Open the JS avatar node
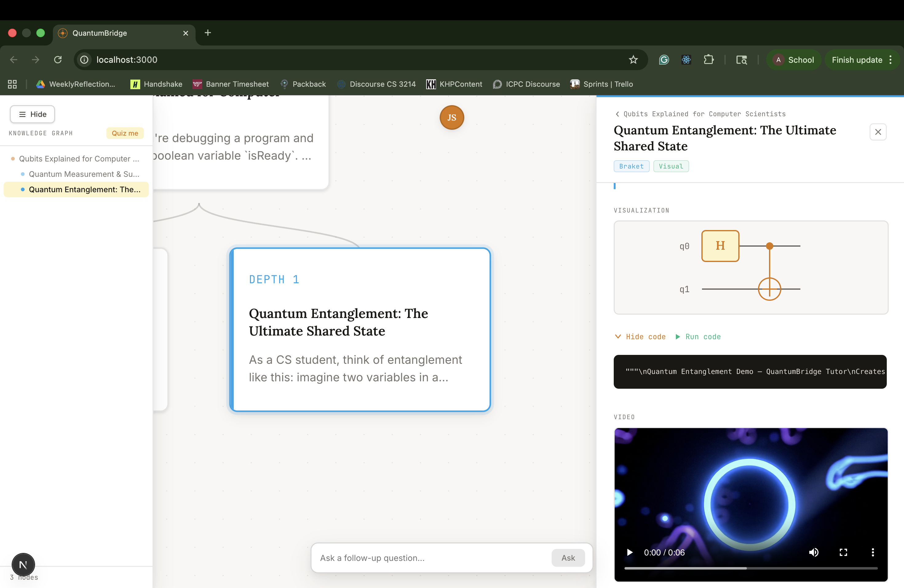The image size is (904, 588). (452, 117)
